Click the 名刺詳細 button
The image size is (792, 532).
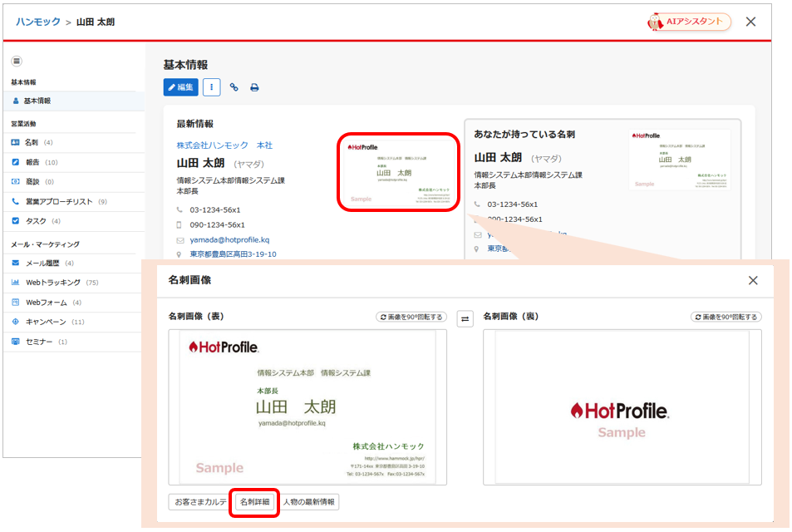254,502
